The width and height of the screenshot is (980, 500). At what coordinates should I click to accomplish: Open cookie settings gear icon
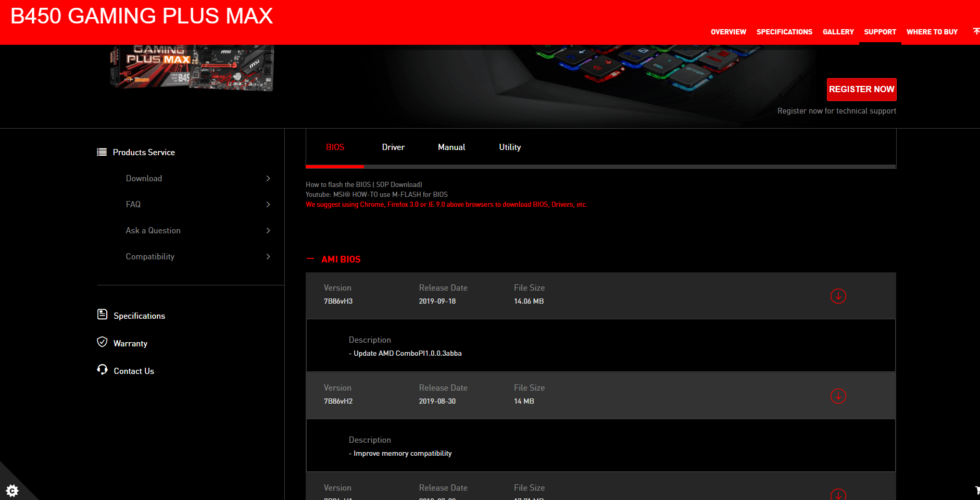click(x=12, y=490)
